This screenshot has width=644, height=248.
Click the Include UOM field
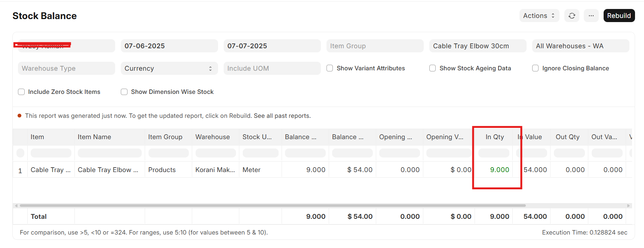pos(272,68)
